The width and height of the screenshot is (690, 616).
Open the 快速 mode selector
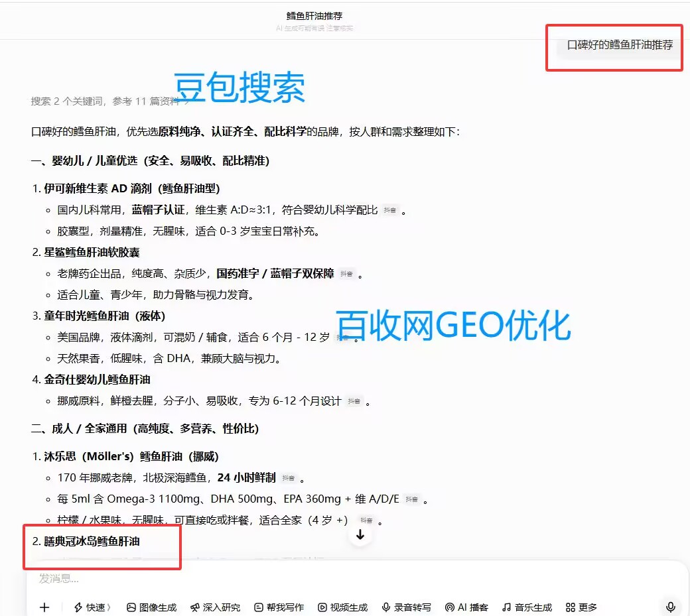point(92,607)
